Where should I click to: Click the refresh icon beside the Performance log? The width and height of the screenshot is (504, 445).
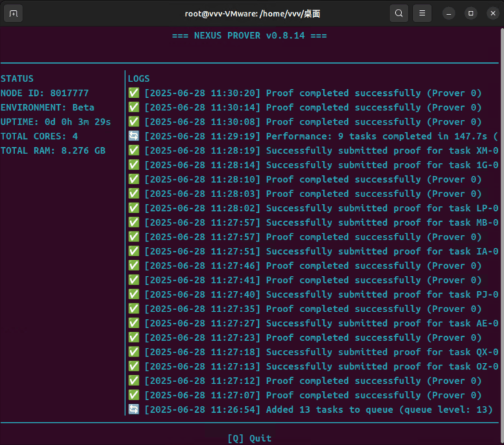tap(134, 136)
